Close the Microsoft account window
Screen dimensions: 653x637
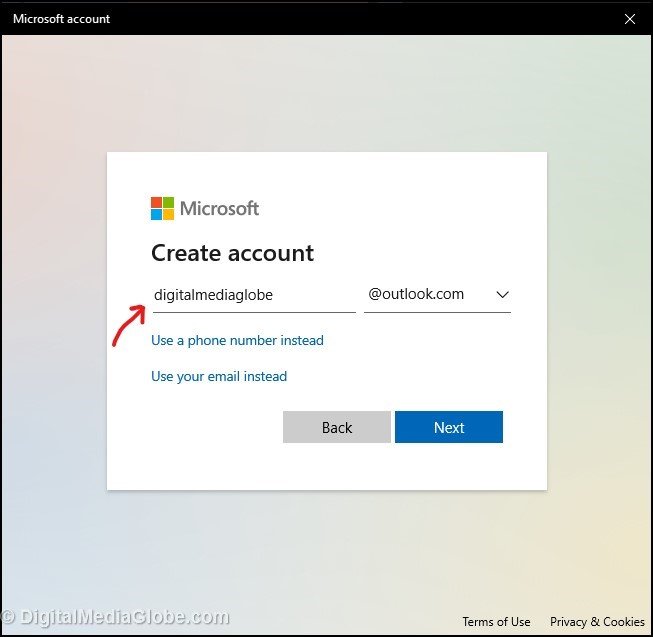pyautogui.click(x=629, y=19)
